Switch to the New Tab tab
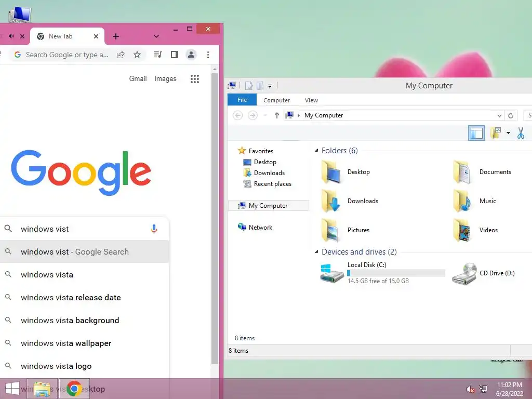The image size is (532, 399). tap(67, 36)
